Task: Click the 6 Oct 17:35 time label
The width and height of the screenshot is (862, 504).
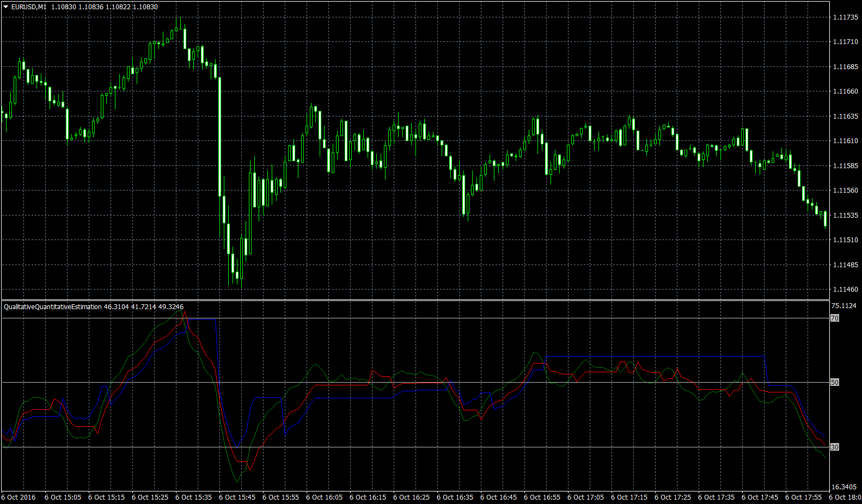Action: coord(717,497)
